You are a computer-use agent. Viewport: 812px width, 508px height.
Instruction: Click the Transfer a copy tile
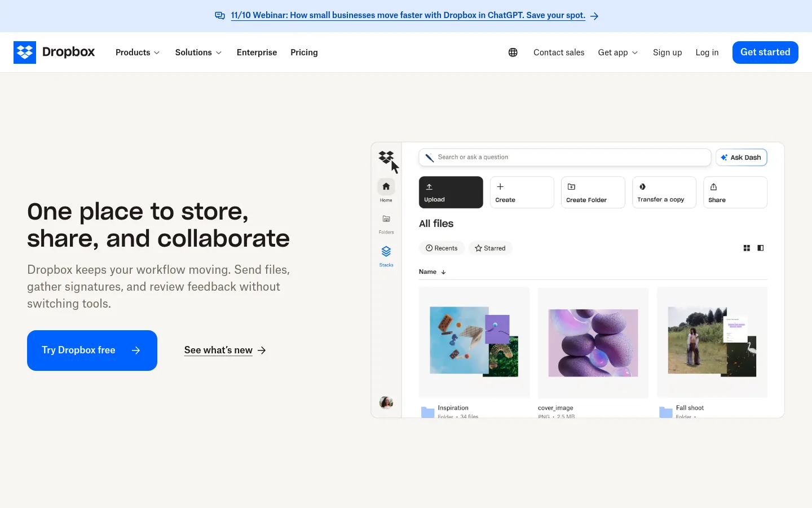pos(664,192)
